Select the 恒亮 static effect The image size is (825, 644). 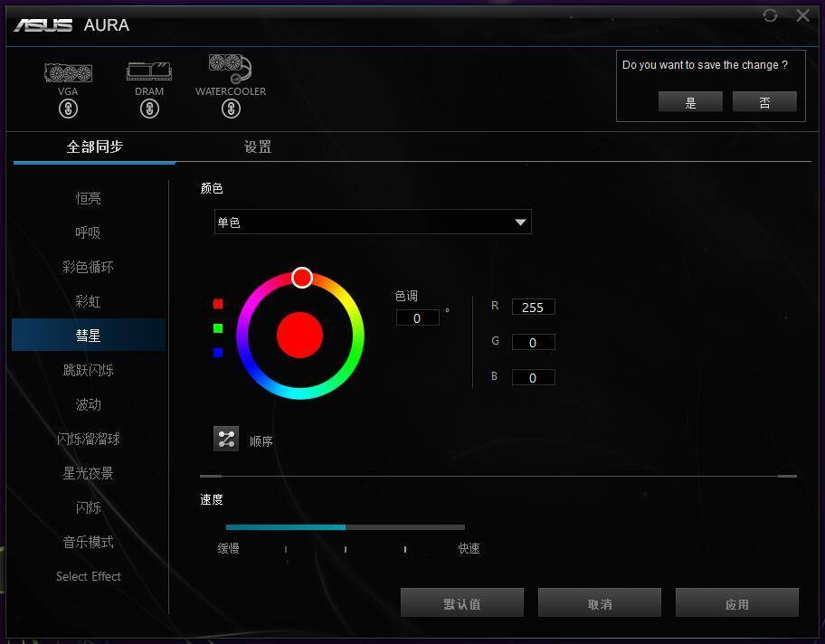point(89,198)
